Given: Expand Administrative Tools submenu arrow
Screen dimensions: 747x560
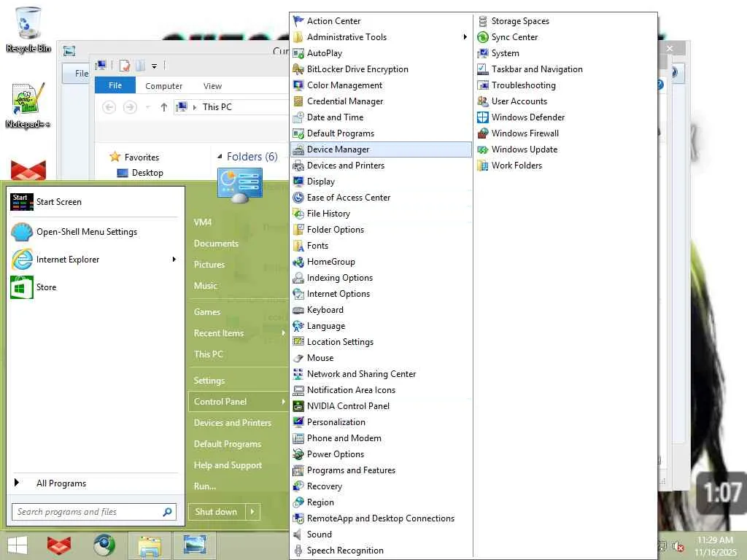Looking at the screenshot, I should (x=465, y=37).
